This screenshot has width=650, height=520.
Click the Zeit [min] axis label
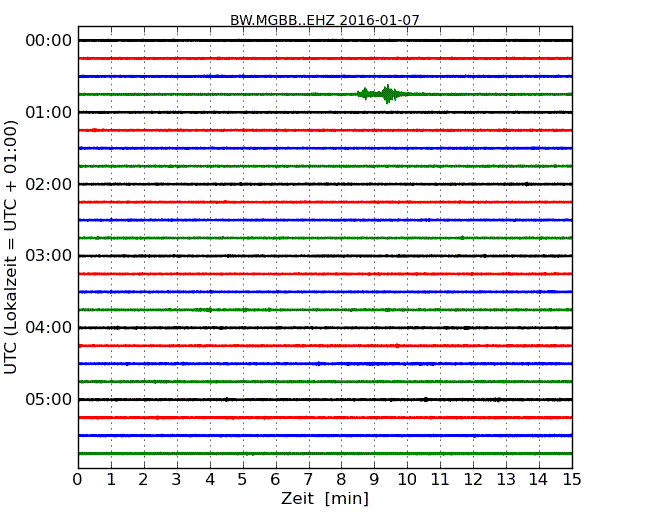tap(325, 498)
